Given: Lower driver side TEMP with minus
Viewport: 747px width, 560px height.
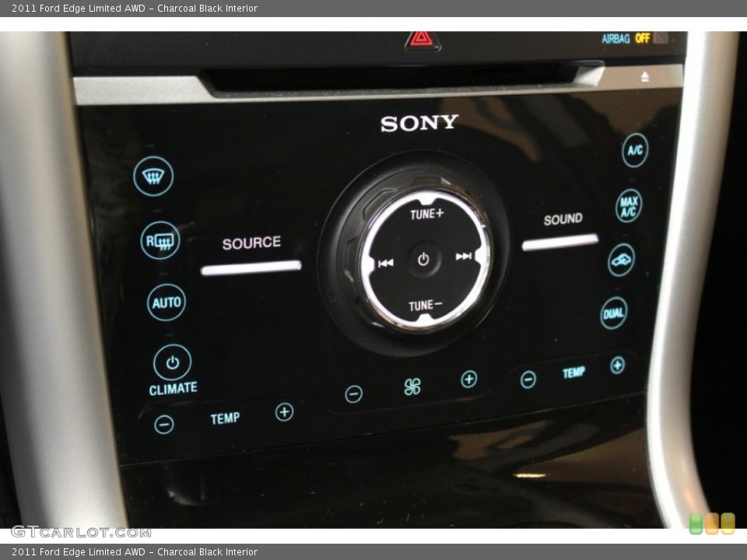Looking at the screenshot, I should tap(164, 425).
